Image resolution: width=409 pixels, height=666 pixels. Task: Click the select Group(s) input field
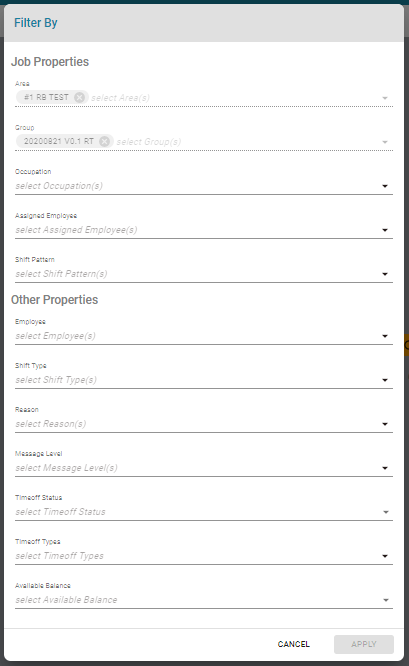(x=247, y=142)
